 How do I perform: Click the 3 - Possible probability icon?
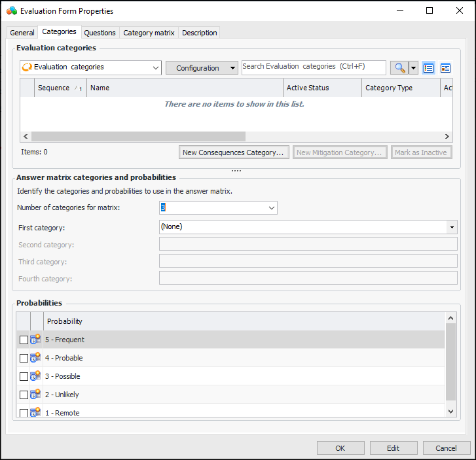click(x=35, y=376)
